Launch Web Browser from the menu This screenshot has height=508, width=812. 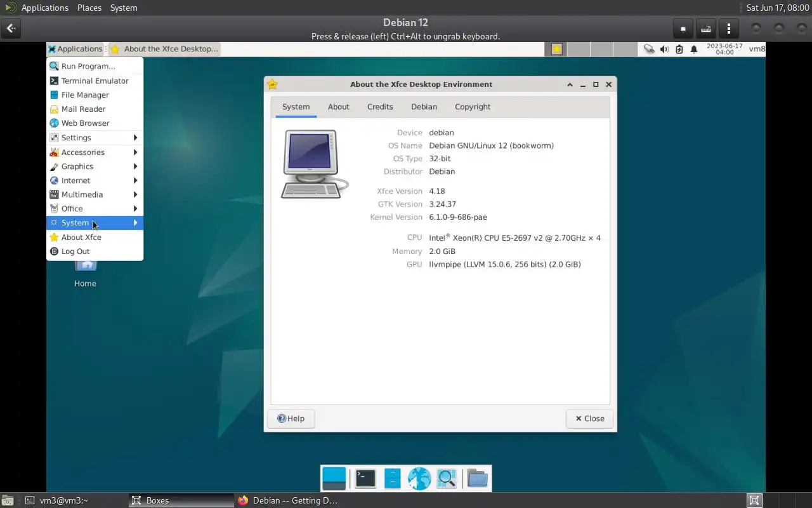click(95, 123)
